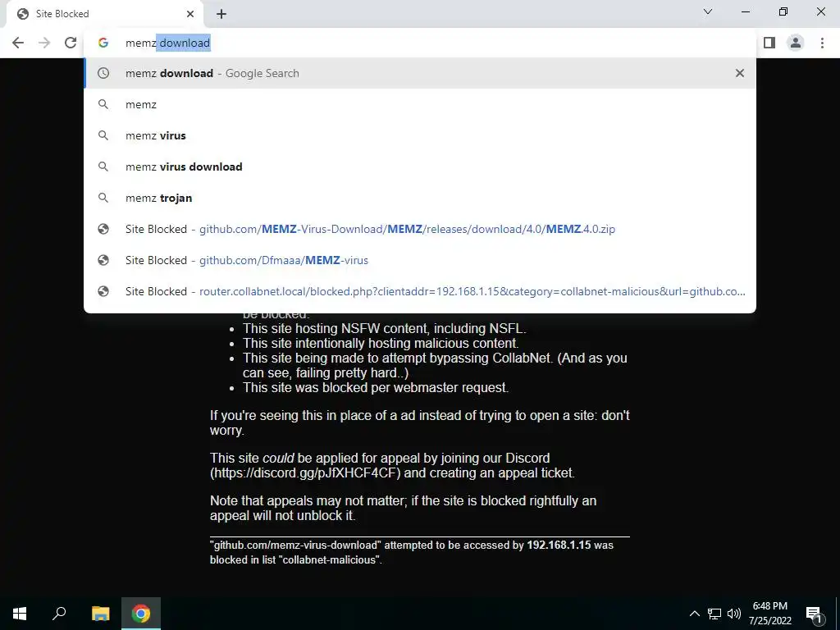The width and height of the screenshot is (840, 630).
Task: Open router.collabnet.local blocked.php suggestion
Action: coord(420,291)
